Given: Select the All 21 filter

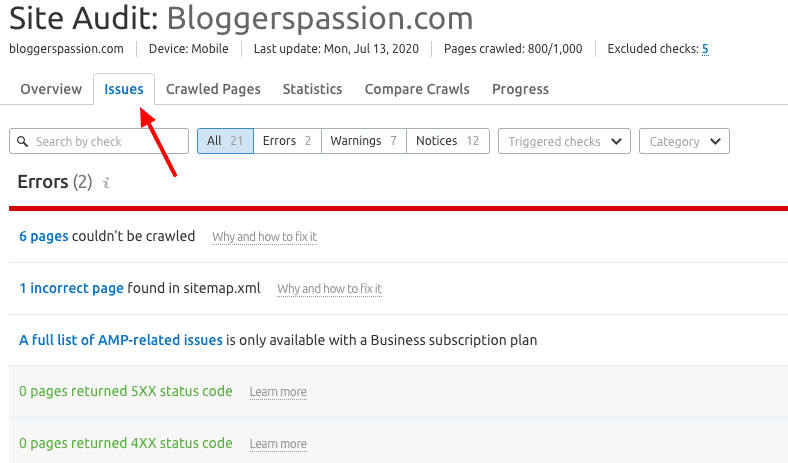Looking at the screenshot, I should coord(225,141).
